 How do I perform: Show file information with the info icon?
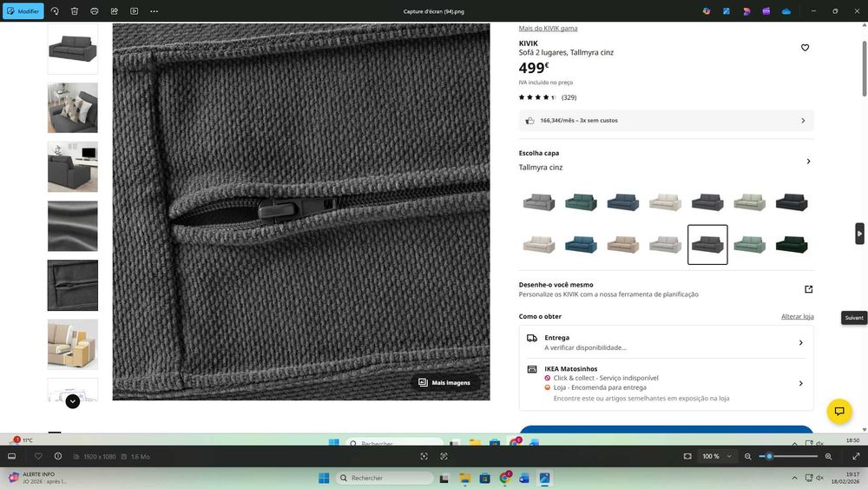point(58,456)
